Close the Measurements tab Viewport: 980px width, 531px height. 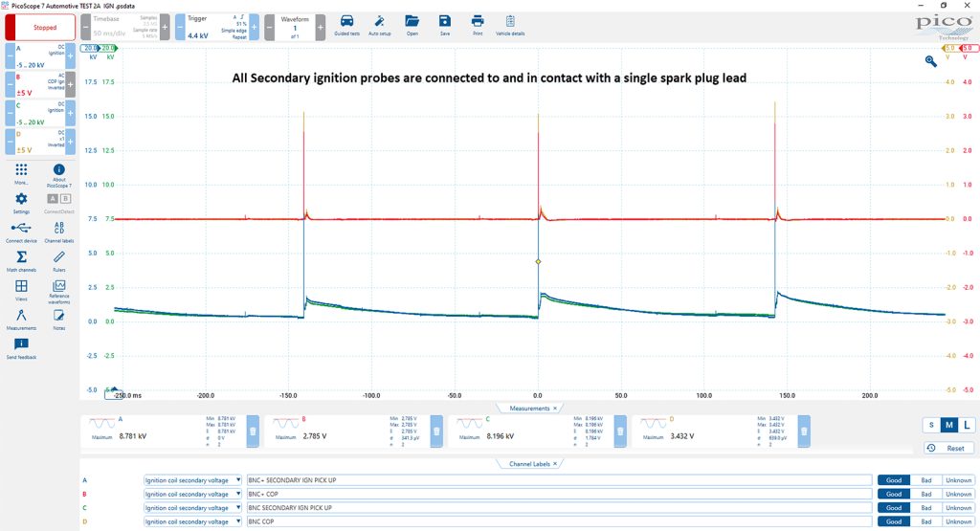pyautogui.click(x=554, y=409)
